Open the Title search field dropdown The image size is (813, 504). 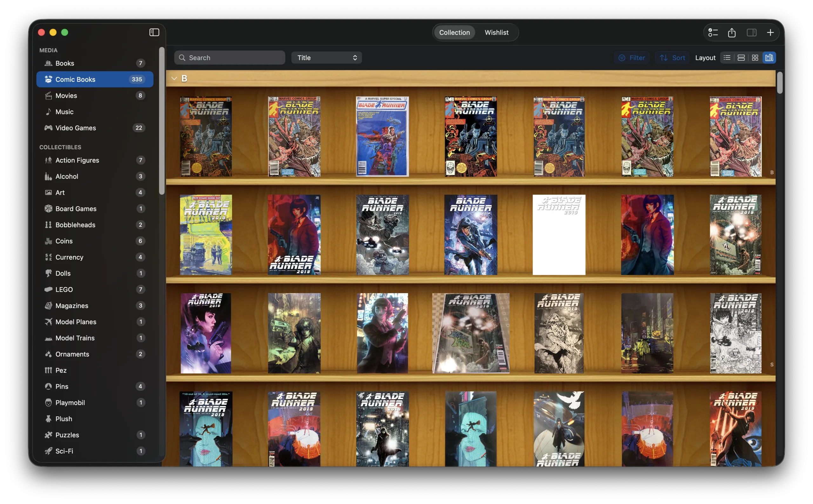point(326,58)
